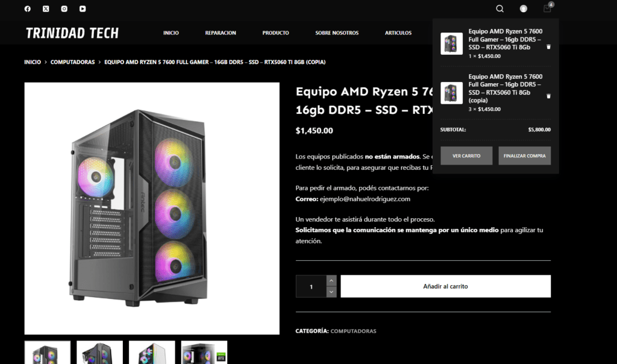Go to SOBRE NOSOTROS menu page
Image resolution: width=617 pixels, height=364 pixels.
pos(337,33)
